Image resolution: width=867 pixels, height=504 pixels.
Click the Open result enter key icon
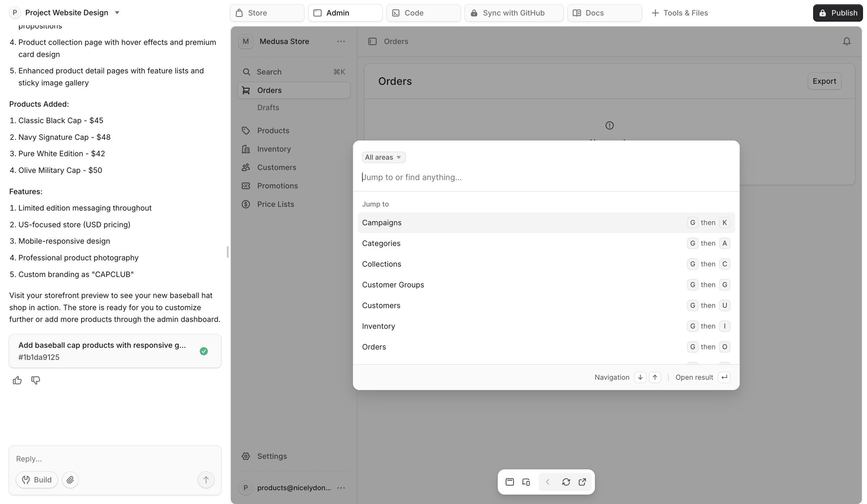point(724,377)
